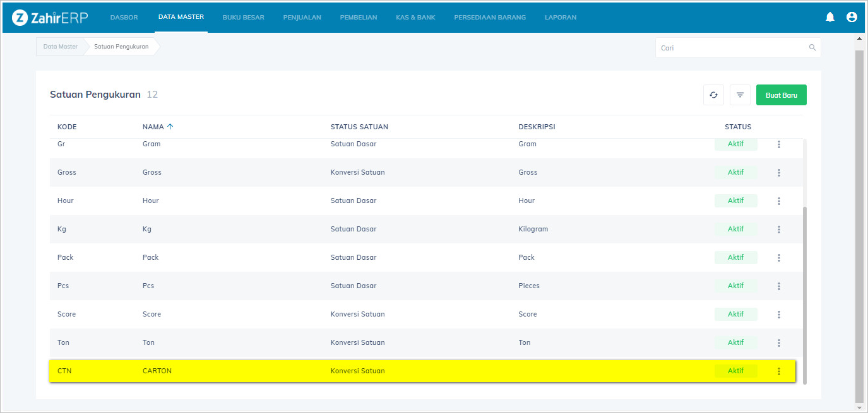Screen dimensions: 868x413
Task: Click the Aktif status badge for Gross
Action: [735, 172]
